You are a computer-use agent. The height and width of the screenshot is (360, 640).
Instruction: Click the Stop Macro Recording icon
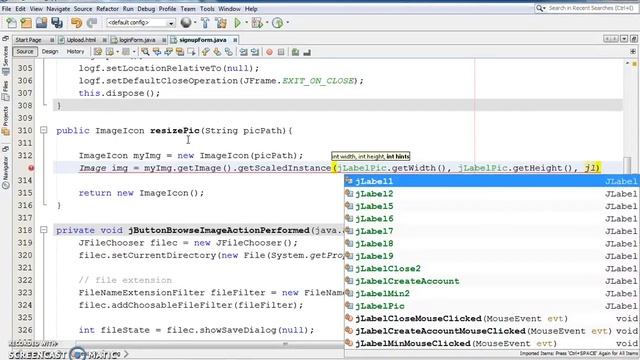pos(281,52)
